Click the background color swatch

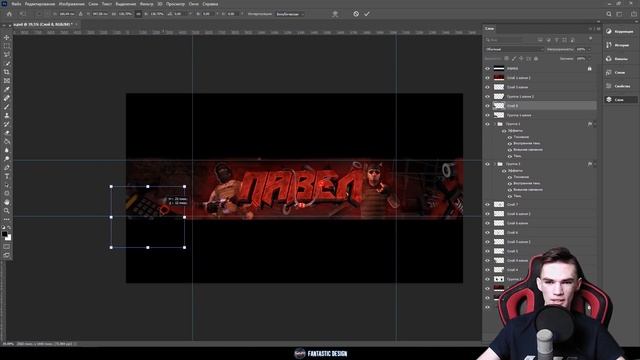point(9,238)
